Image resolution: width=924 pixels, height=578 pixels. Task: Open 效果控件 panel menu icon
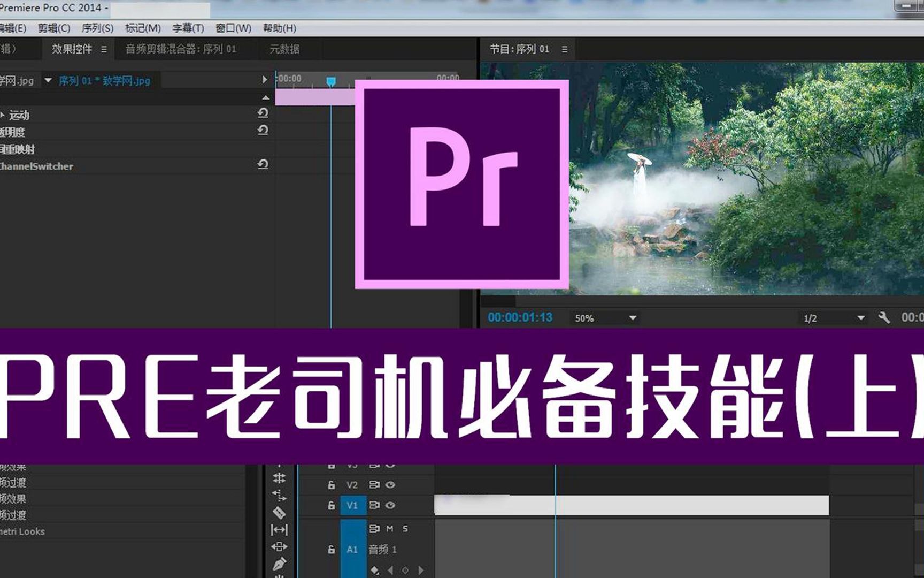pyautogui.click(x=104, y=49)
